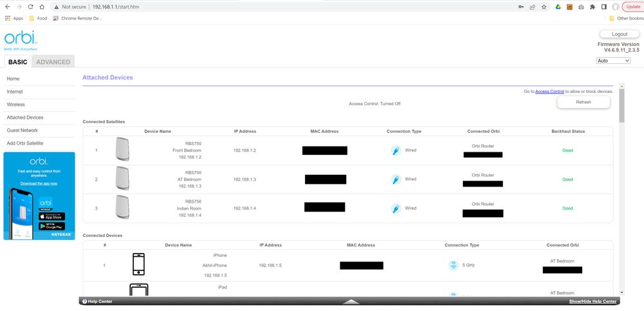Click the Indian Room satellite image
Image resolution: width=644 pixels, height=311 pixels.
point(122,206)
